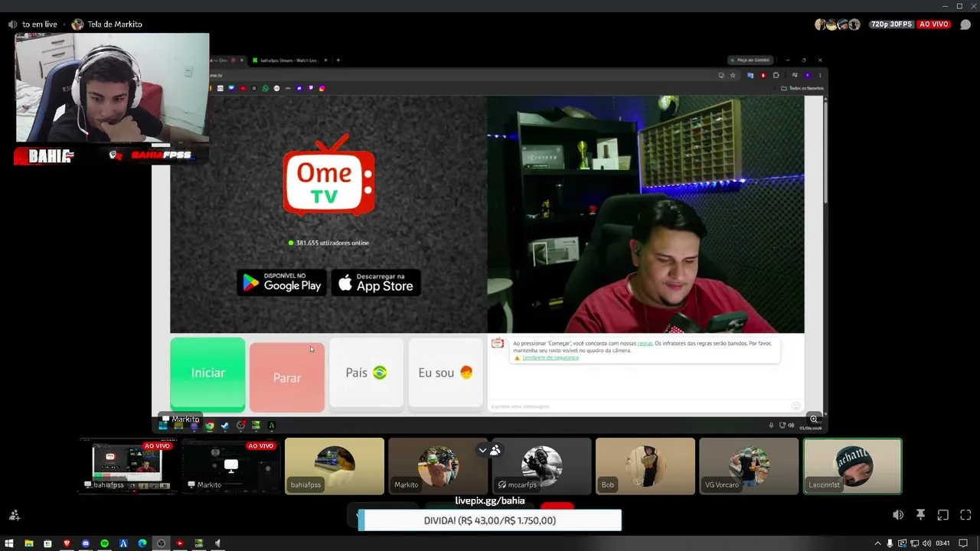Viewport: 980px width, 551px height.
Task: Click the AO VIVO live badge at top
Action: coord(934,24)
